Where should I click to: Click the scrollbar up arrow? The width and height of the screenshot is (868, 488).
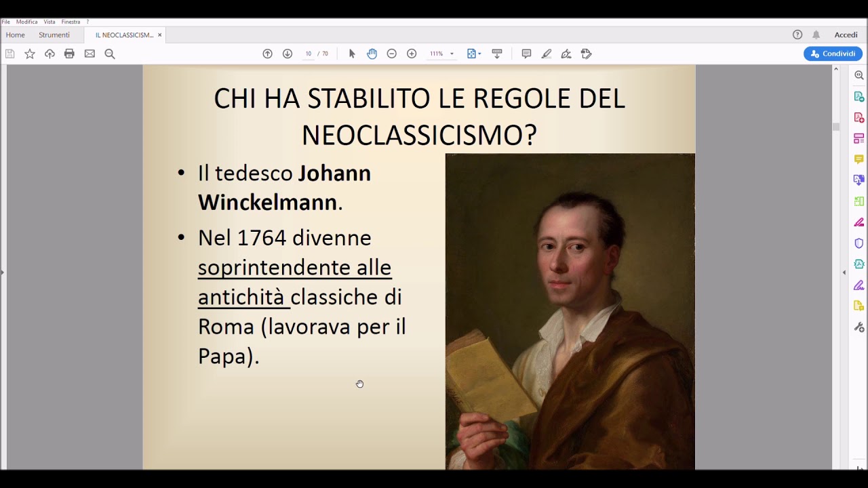(x=836, y=68)
